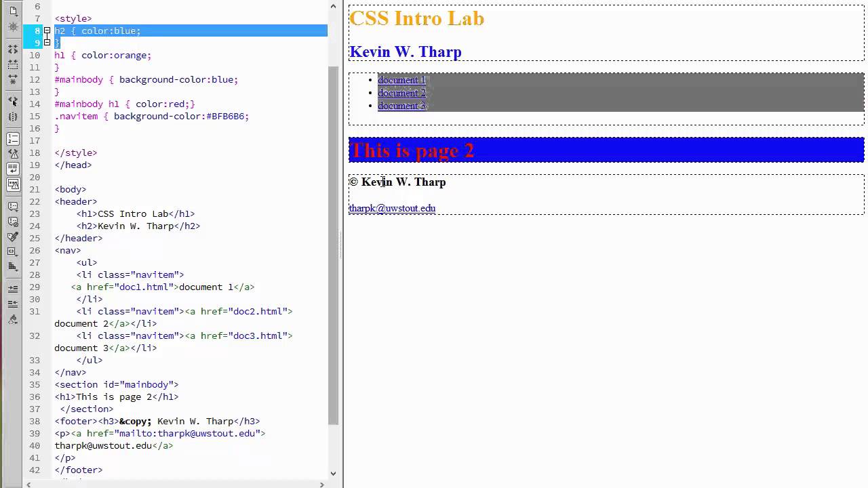Click the '<nav>' tag on line 26

pyautogui.click(x=68, y=251)
